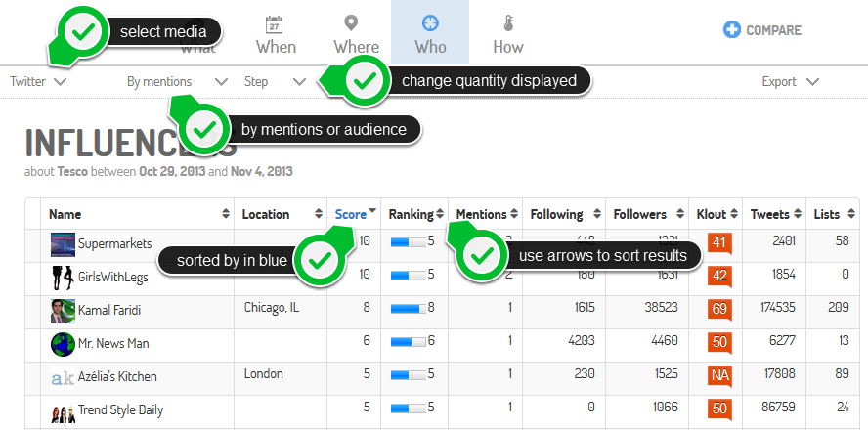Open GirlsWithLegs influencer name

coord(113,278)
